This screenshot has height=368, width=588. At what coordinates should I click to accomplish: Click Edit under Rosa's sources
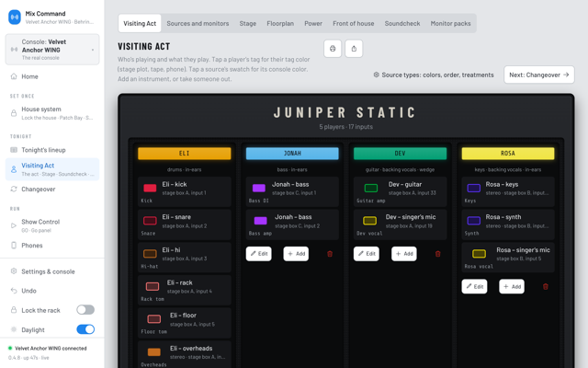[x=474, y=286]
